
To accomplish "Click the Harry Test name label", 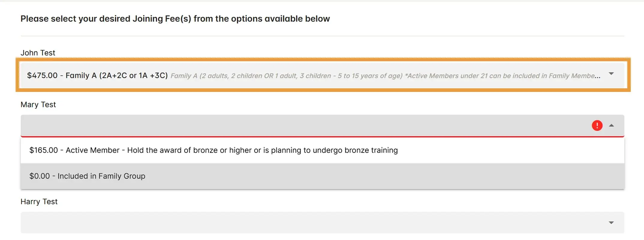I will point(39,202).
